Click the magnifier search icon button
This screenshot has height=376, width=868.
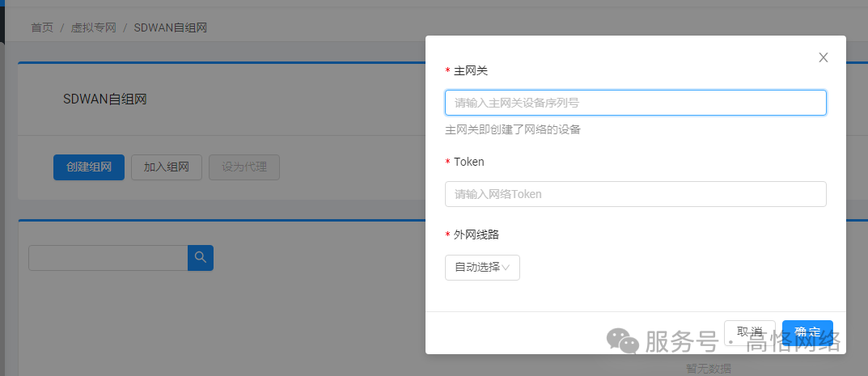201,258
